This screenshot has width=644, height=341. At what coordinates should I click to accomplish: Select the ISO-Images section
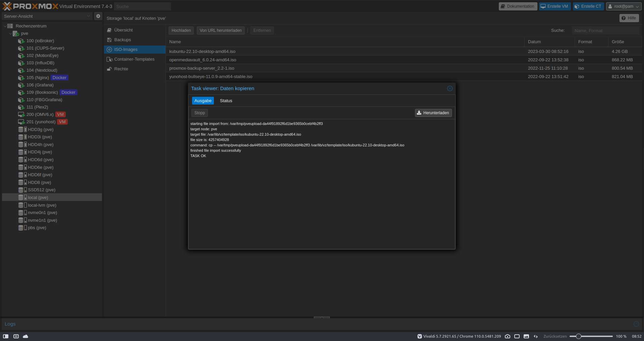135,50
